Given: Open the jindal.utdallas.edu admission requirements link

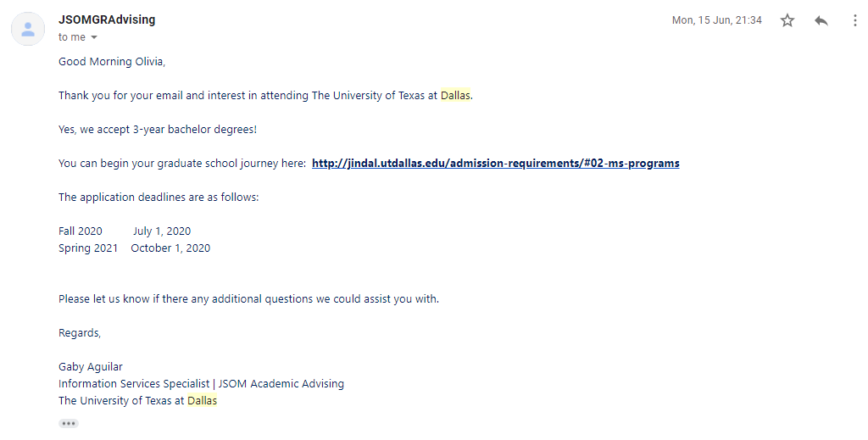Looking at the screenshot, I should coord(495,164).
